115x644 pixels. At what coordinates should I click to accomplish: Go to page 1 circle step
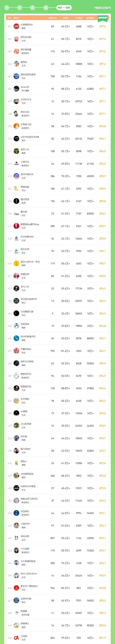(x=7, y=7)
